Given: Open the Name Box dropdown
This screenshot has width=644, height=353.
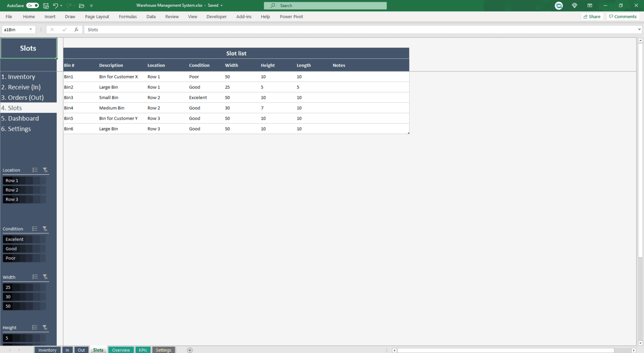Looking at the screenshot, I should point(30,29).
